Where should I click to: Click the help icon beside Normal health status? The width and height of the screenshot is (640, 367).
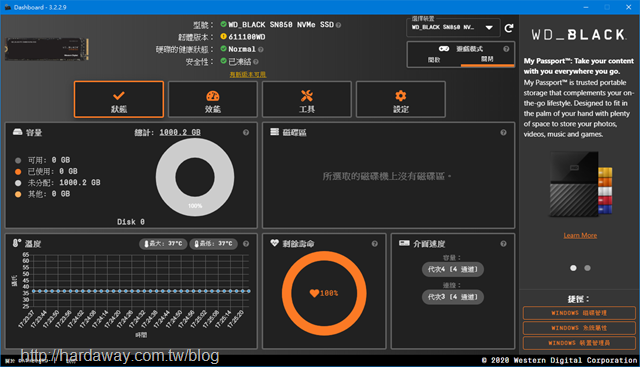[261, 49]
